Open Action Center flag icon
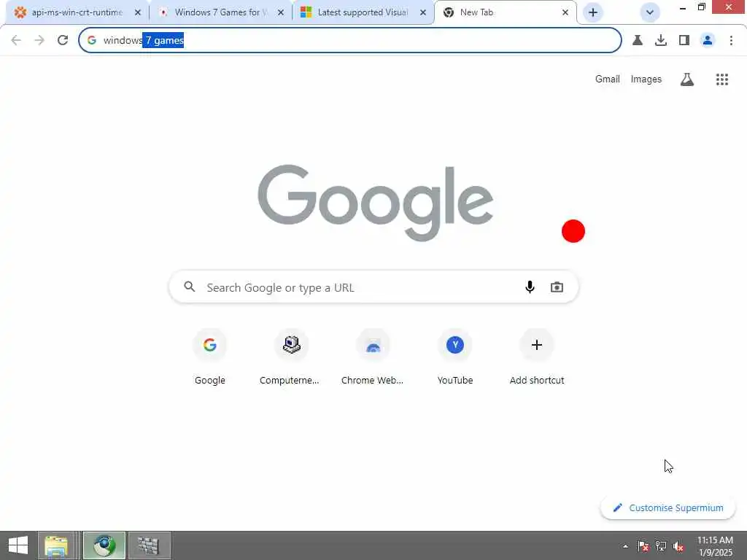747x560 pixels. point(643,546)
